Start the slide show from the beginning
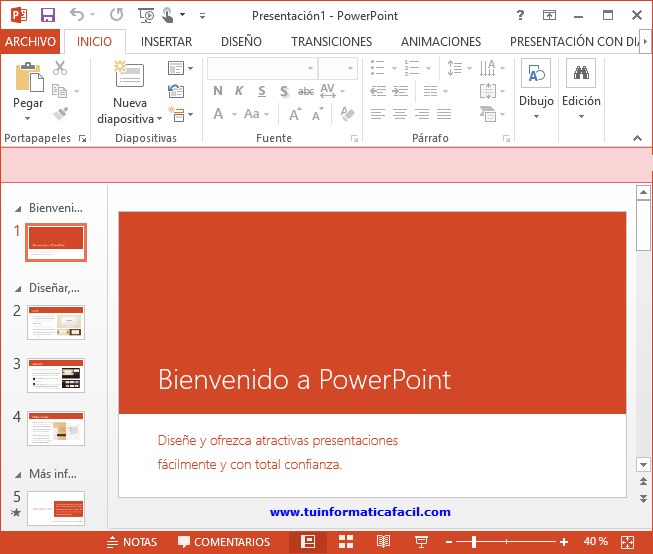 point(146,15)
